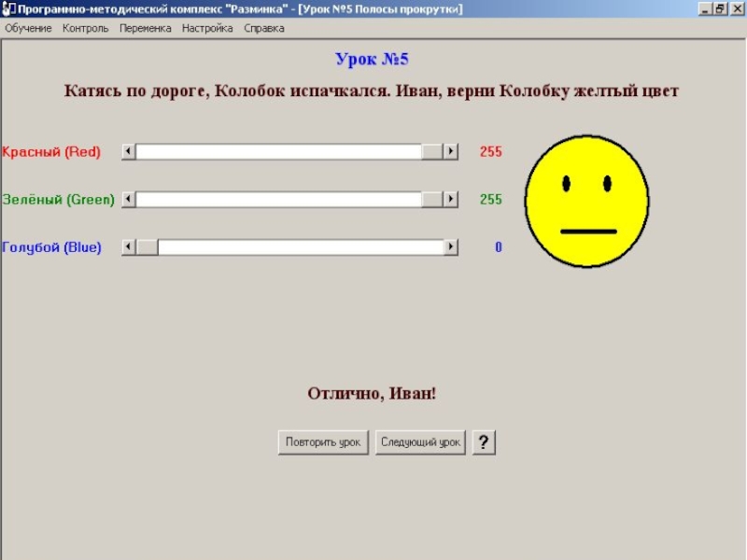Click left arrow of Red scrollbar

click(x=129, y=151)
